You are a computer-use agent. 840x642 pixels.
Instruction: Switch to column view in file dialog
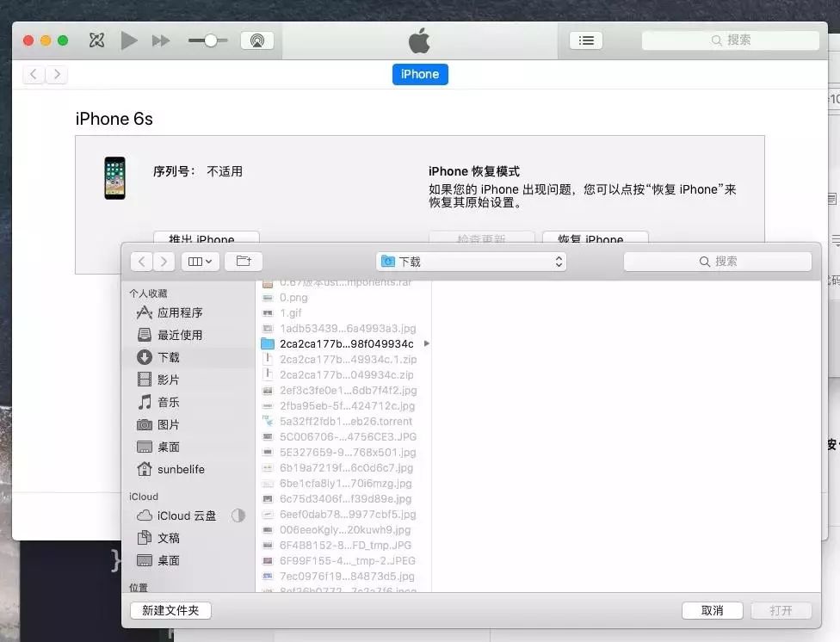coord(195,261)
